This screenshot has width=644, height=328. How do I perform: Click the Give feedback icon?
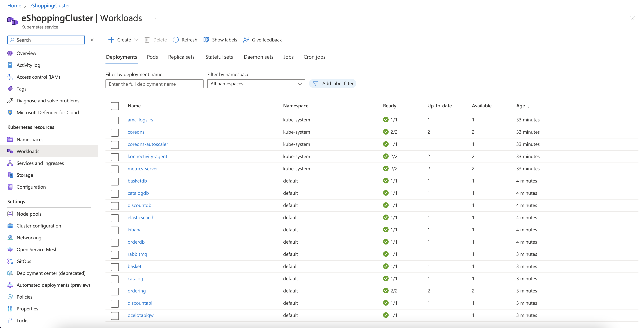[246, 40]
